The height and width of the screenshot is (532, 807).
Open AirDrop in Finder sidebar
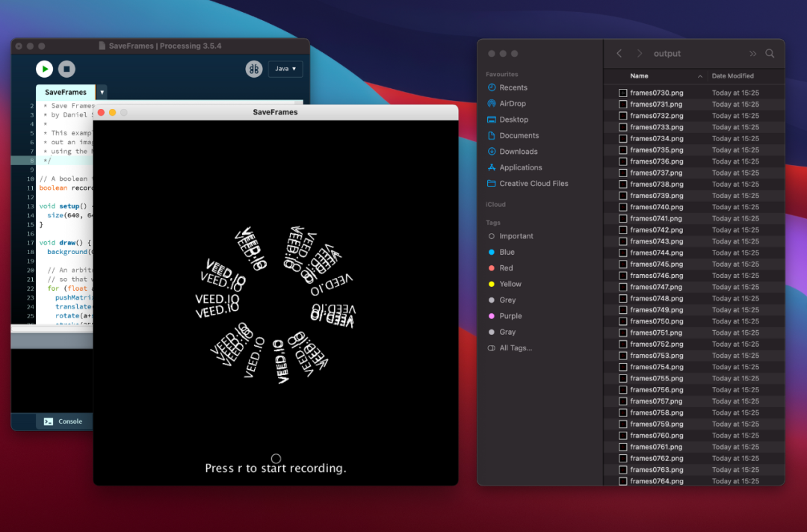click(x=507, y=103)
